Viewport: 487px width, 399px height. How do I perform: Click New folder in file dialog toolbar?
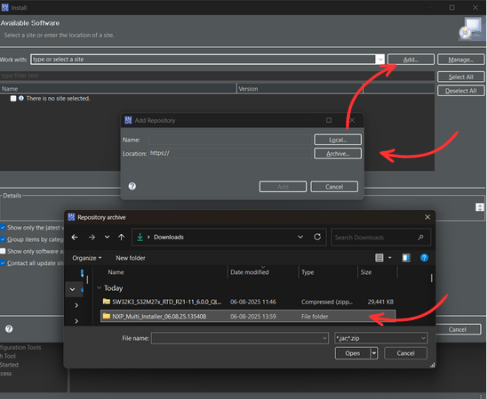pyautogui.click(x=130, y=258)
